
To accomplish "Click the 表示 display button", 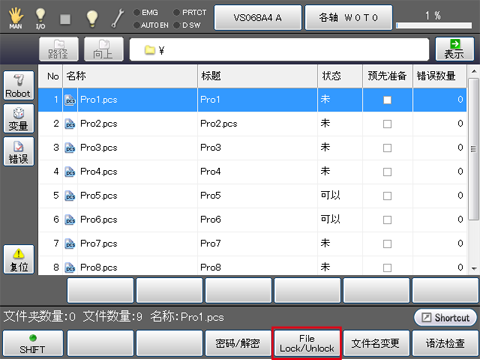I will tap(455, 49).
